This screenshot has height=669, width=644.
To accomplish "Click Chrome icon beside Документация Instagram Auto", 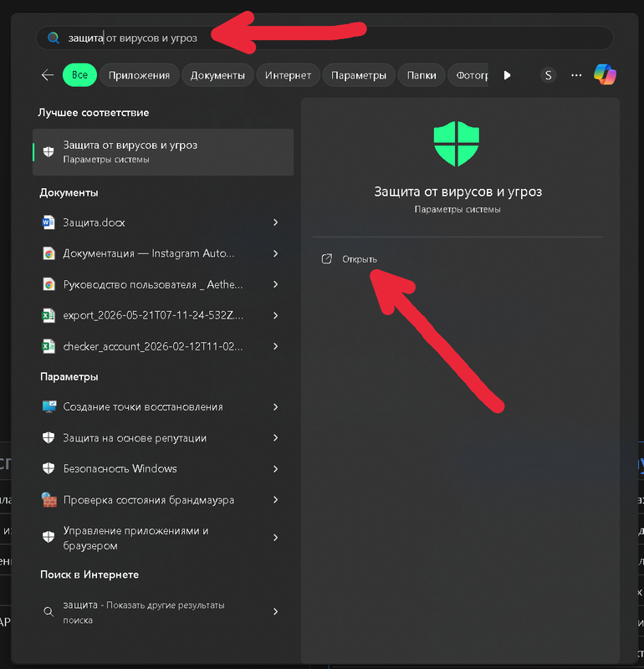I will (49, 253).
